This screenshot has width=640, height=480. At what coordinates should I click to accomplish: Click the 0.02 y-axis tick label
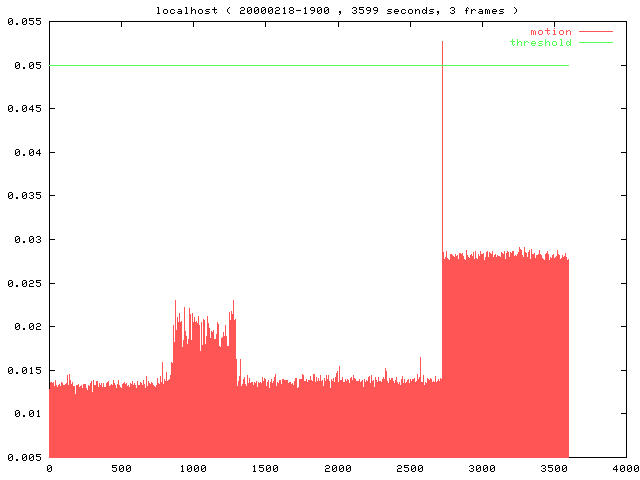[28, 326]
